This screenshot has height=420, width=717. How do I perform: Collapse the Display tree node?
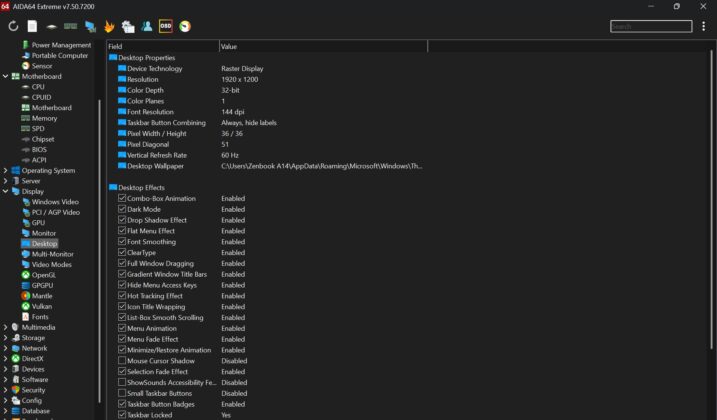pyautogui.click(x=5, y=191)
